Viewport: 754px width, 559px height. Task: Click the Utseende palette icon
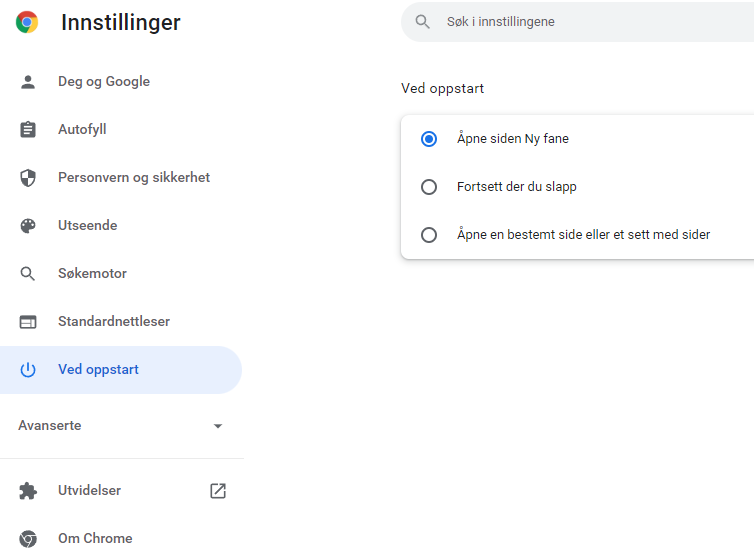[x=28, y=226]
